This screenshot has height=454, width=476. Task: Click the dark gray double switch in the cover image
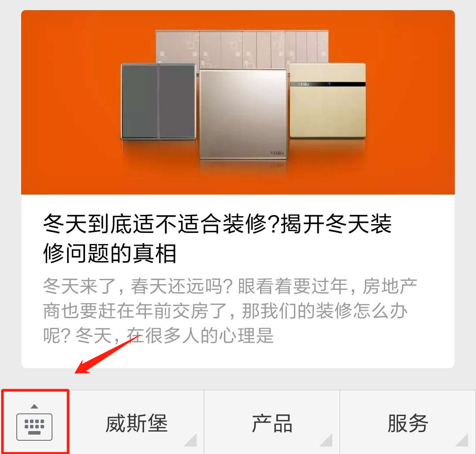click(x=159, y=101)
